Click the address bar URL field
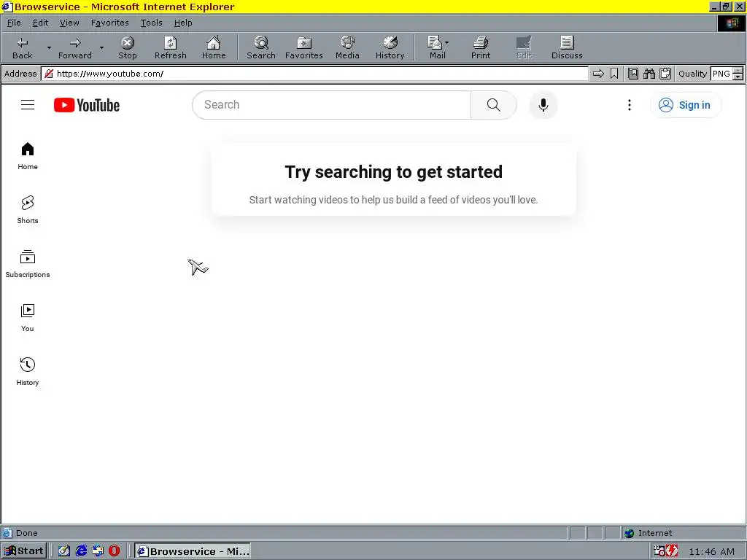Screen dimensions: 747x560 (314, 74)
